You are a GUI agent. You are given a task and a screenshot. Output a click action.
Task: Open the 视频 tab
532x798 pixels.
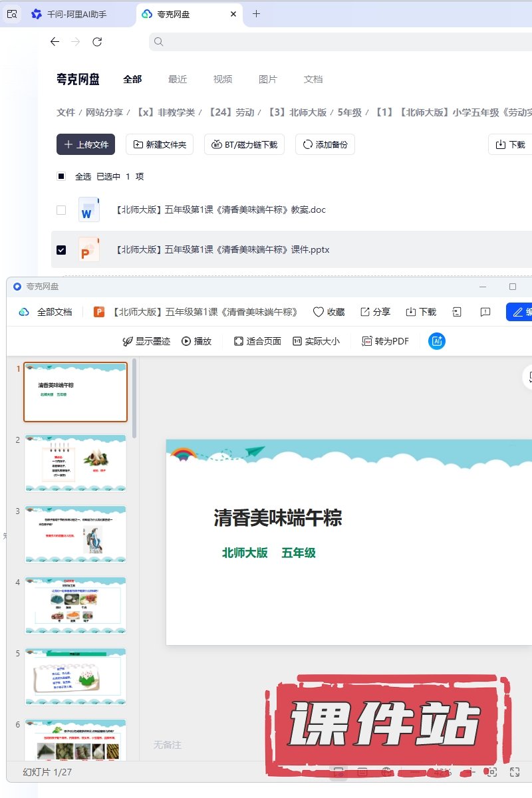click(x=223, y=79)
